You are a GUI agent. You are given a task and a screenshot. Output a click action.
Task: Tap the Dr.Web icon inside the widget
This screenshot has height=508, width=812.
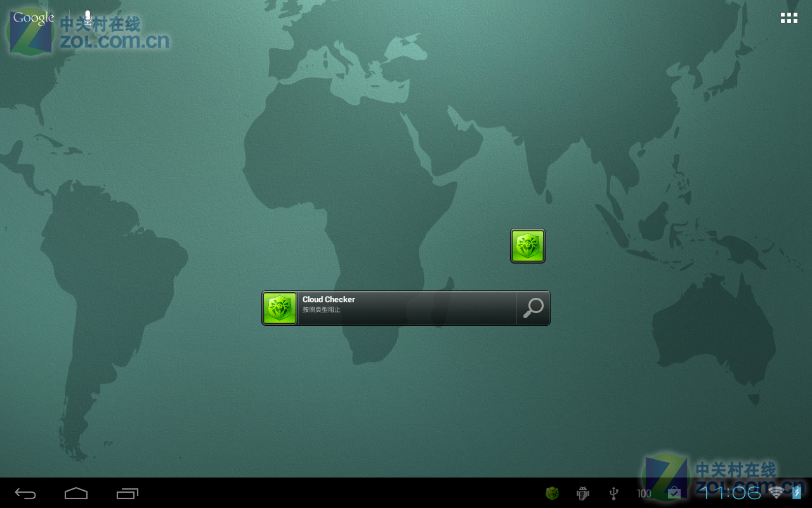tap(279, 308)
